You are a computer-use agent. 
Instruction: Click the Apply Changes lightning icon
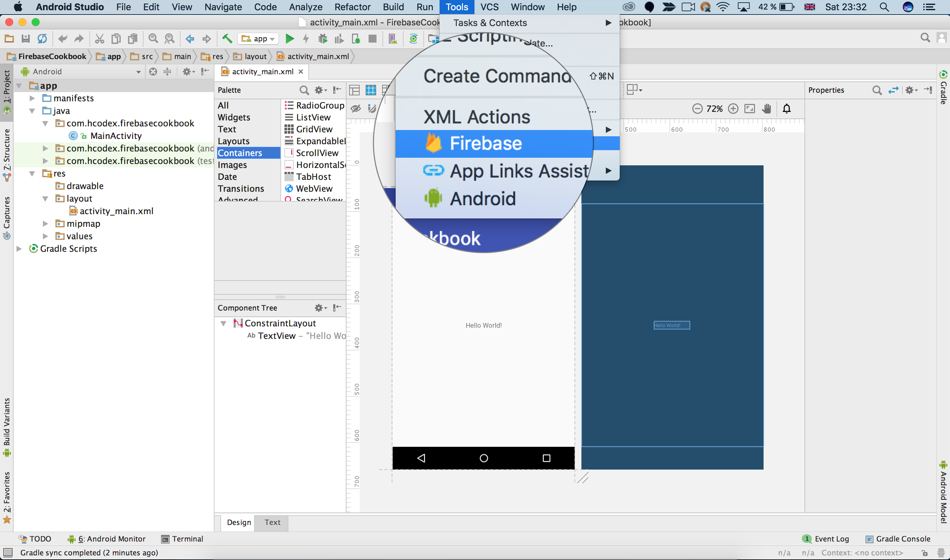click(306, 39)
